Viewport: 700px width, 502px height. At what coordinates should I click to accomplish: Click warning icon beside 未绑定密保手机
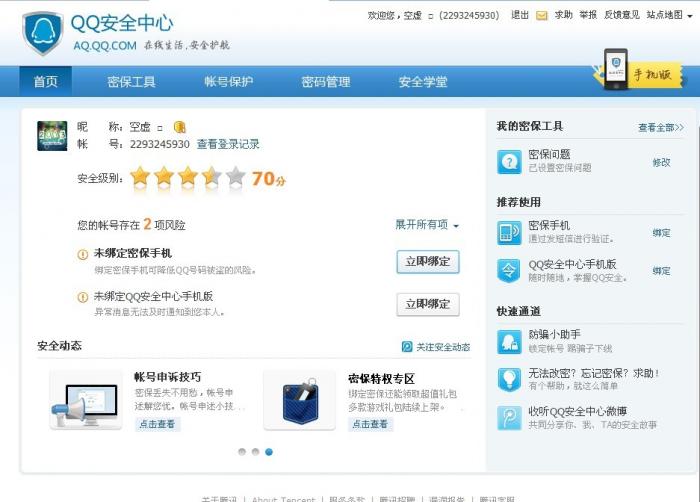click(x=83, y=254)
